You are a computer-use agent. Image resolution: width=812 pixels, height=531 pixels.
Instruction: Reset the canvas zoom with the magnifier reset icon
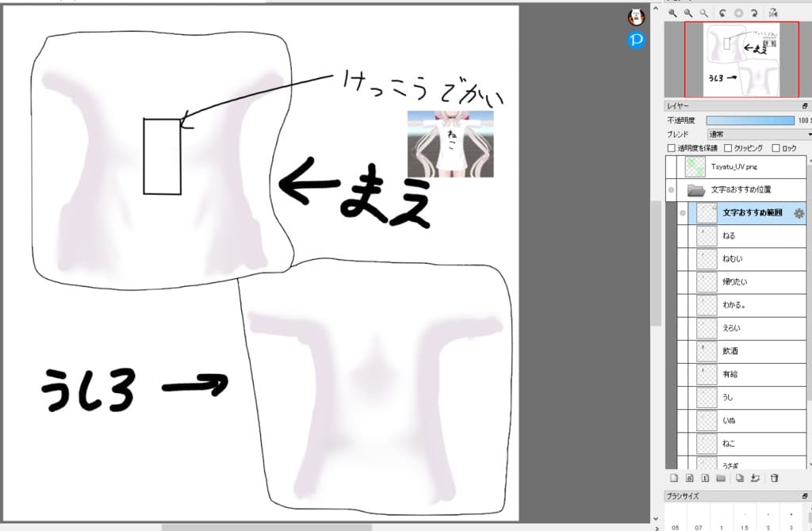[703, 12]
